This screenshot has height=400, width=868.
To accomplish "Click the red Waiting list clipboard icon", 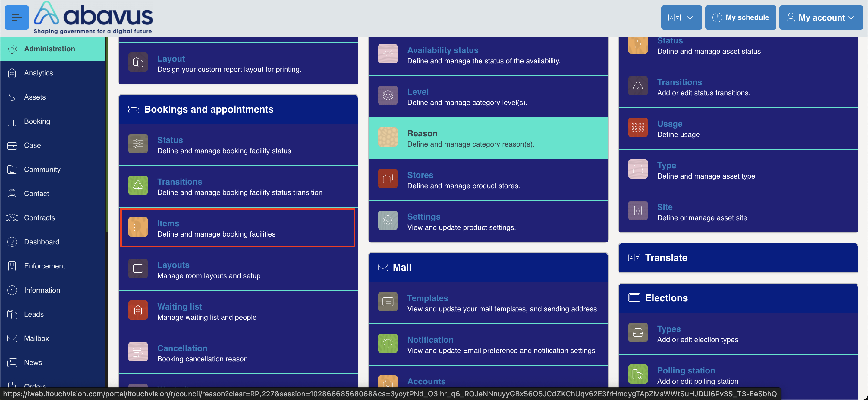I will coord(138,310).
